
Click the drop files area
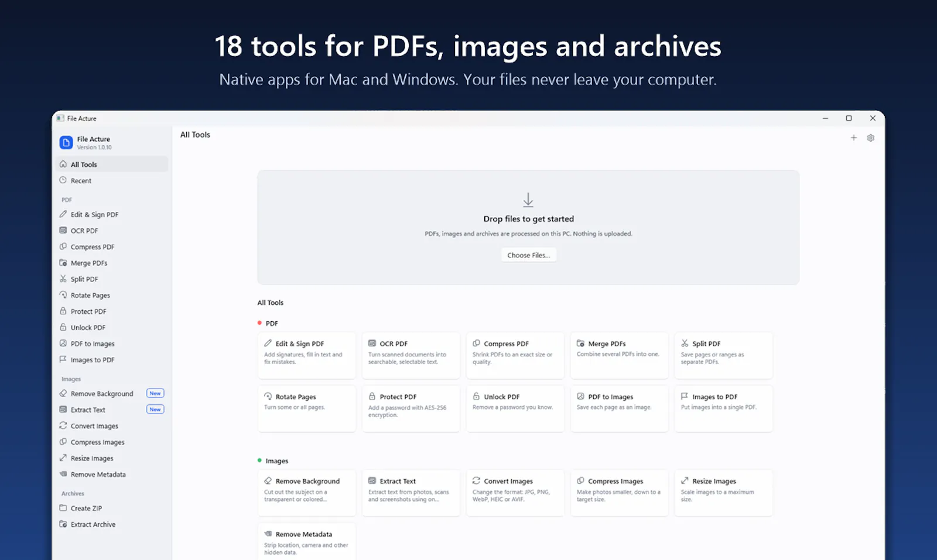click(528, 228)
